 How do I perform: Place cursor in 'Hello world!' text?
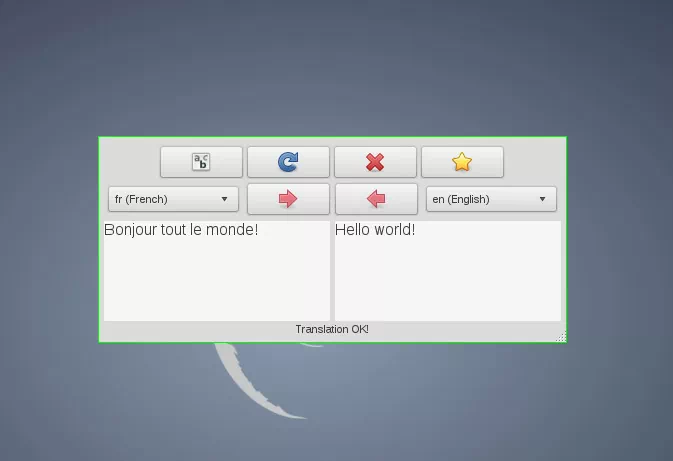[x=375, y=230]
